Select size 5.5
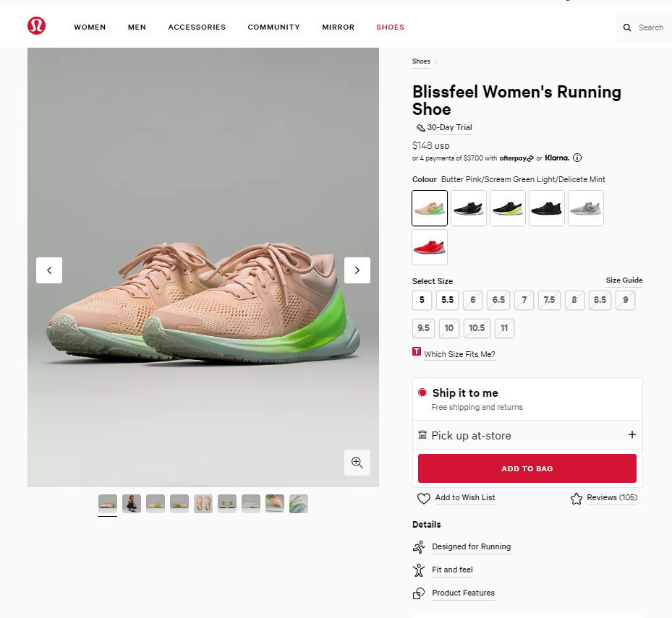 tap(448, 300)
